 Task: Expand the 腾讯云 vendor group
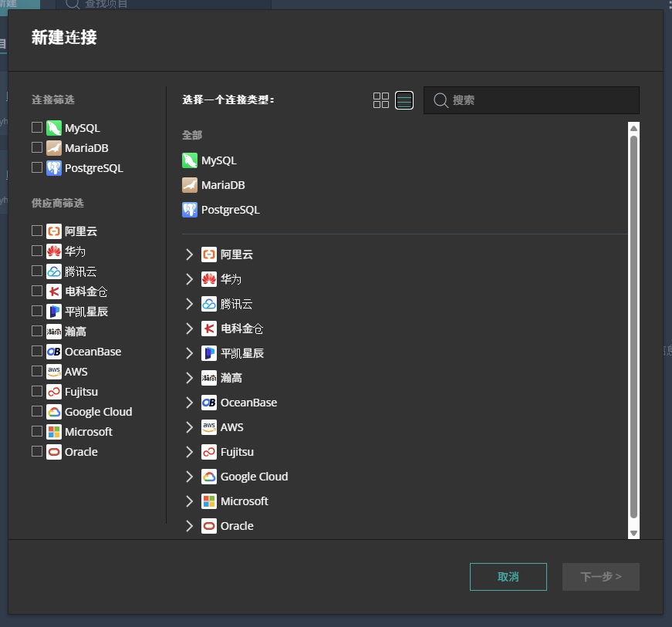click(189, 303)
